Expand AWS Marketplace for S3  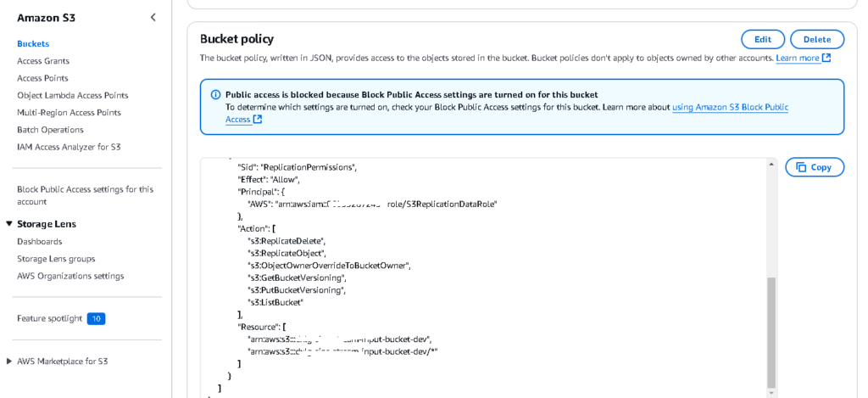[8, 362]
